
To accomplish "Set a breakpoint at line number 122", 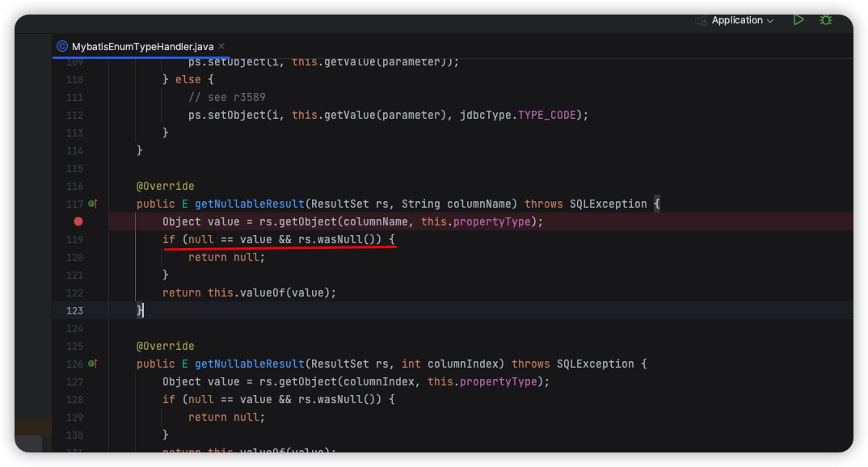I will pos(75,292).
